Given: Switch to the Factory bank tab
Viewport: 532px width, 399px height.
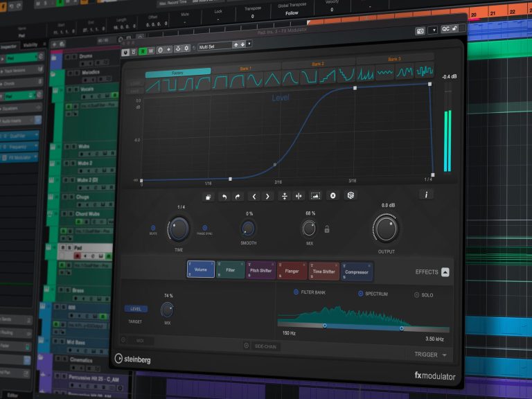Looking at the screenshot, I should pyautogui.click(x=177, y=71).
